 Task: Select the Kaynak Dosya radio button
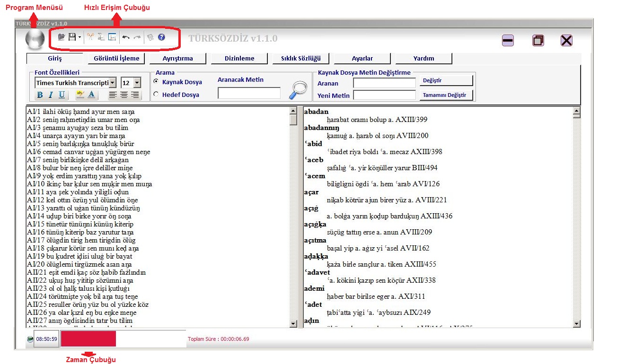tap(156, 82)
